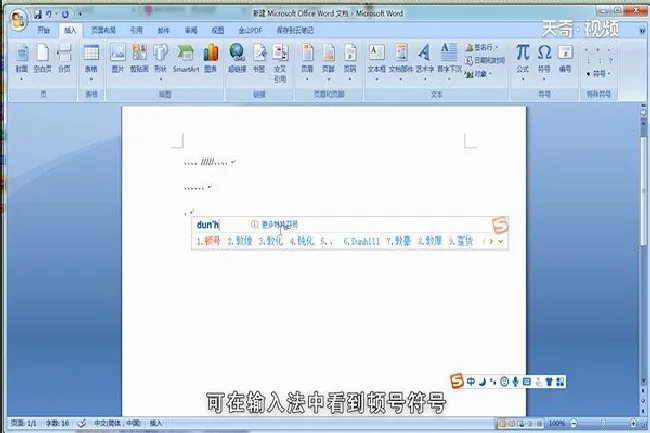Viewport: 650px width, 433px height.
Task: Insert a SmartArt graphic
Action: tap(186, 58)
